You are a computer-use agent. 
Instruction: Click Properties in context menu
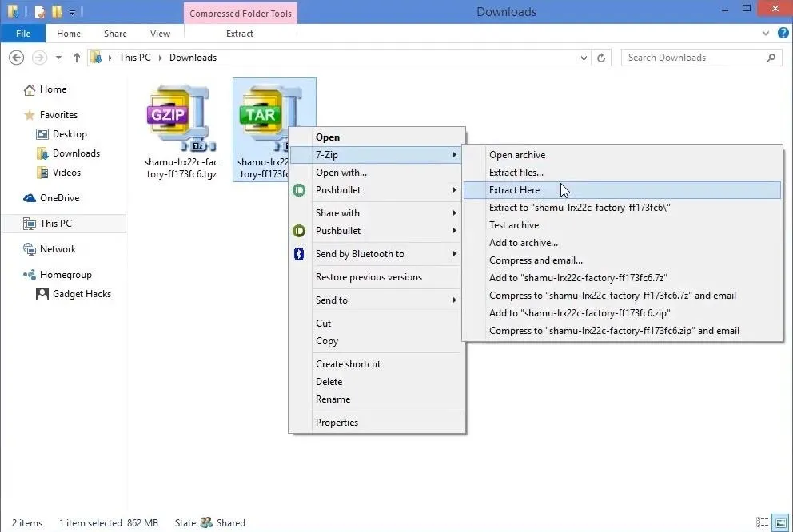[377, 423]
